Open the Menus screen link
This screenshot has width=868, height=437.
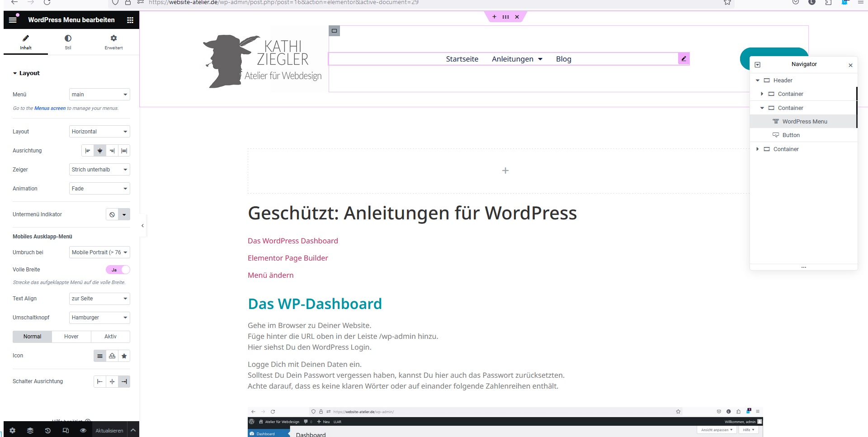tap(50, 109)
